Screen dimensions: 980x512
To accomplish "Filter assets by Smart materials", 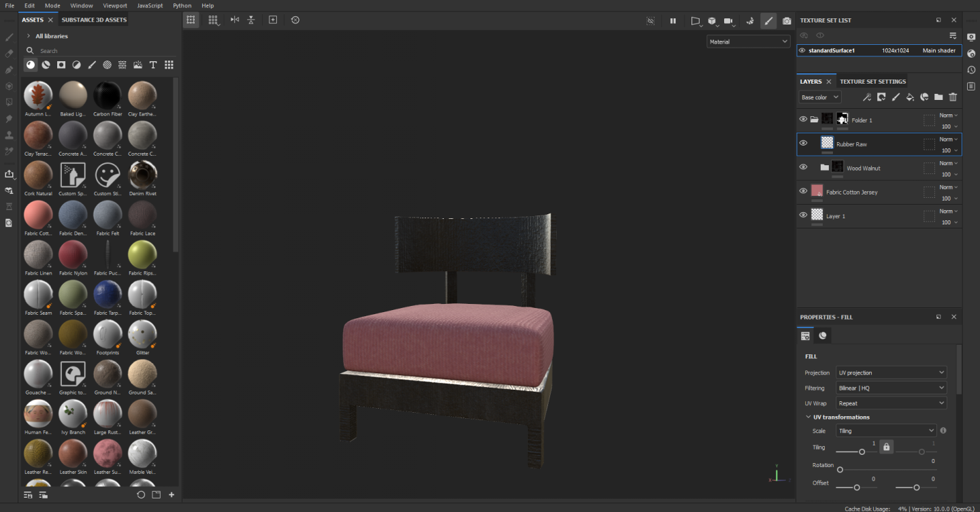I will tap(46, 65).
